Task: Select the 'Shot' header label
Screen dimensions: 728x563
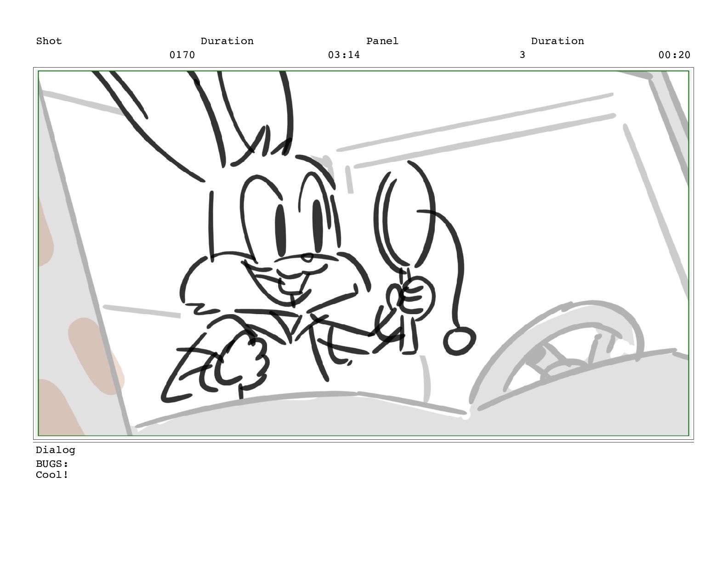Action: click(49, 41)
